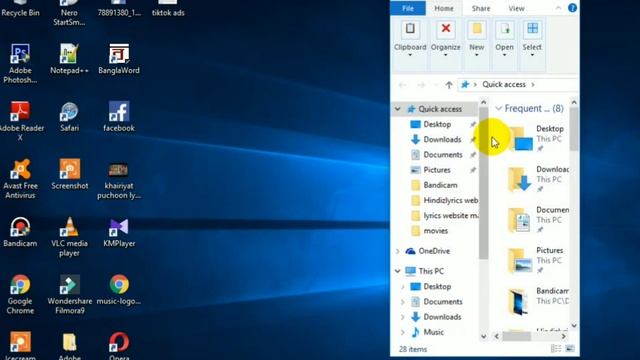Click the content pane horizontal scrollbar

(516, 336)
